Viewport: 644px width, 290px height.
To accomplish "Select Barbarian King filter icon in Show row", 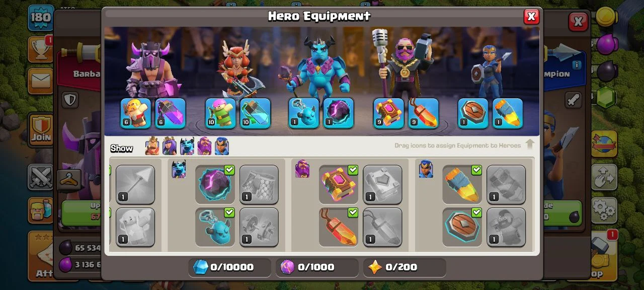I will tap(152, 146).
